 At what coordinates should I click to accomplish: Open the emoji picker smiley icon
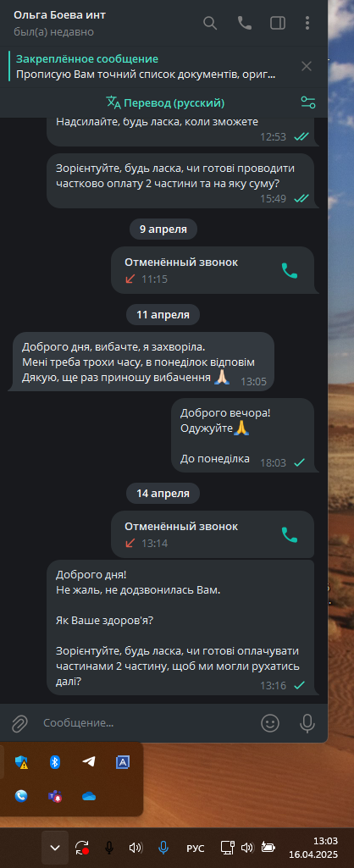point(270,722)
